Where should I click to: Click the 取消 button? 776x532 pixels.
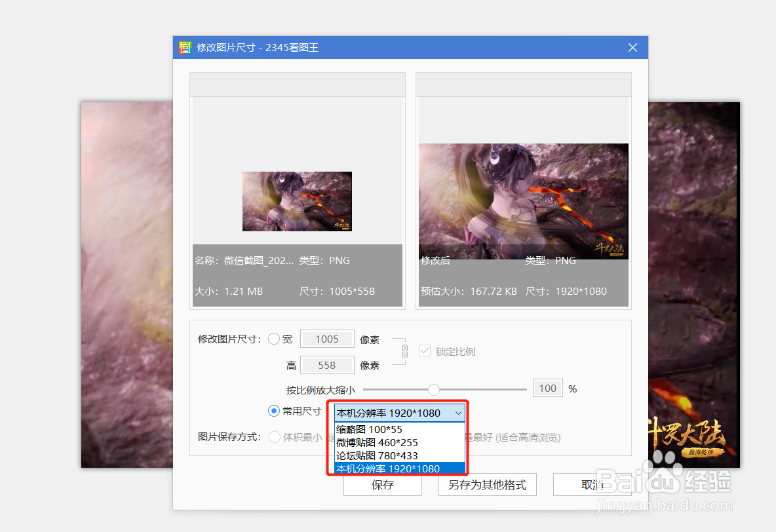[x=589, y=484]
